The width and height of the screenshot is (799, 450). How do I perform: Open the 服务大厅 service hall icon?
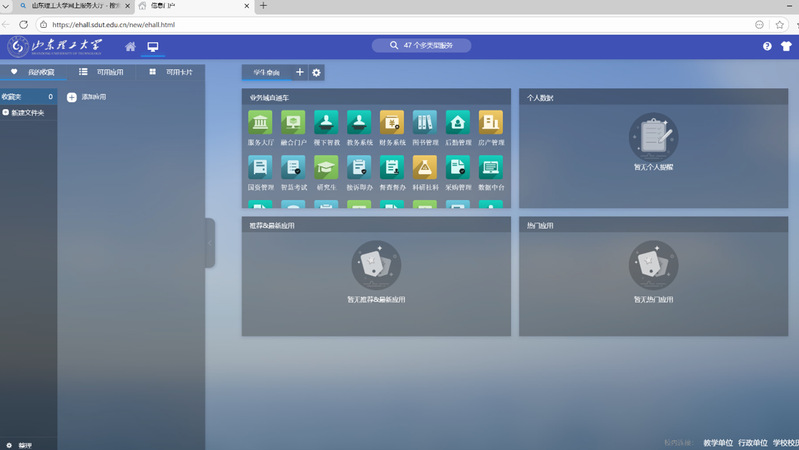point(260,123)
